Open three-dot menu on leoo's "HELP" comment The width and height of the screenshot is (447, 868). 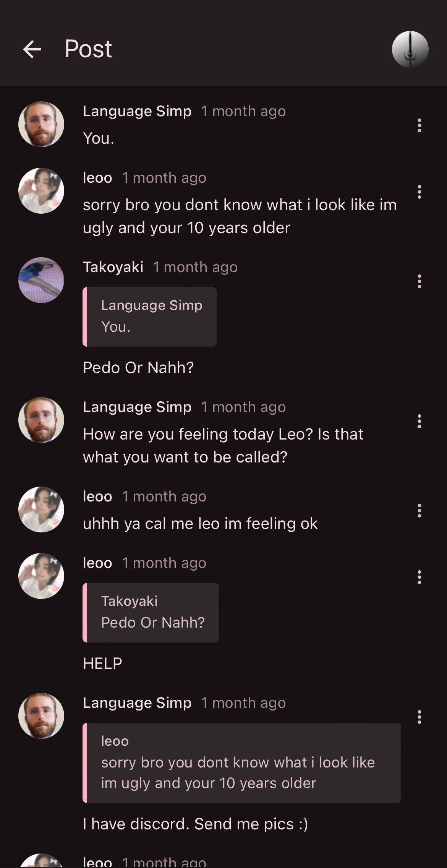pyautogui.click(x=419, y=577)
